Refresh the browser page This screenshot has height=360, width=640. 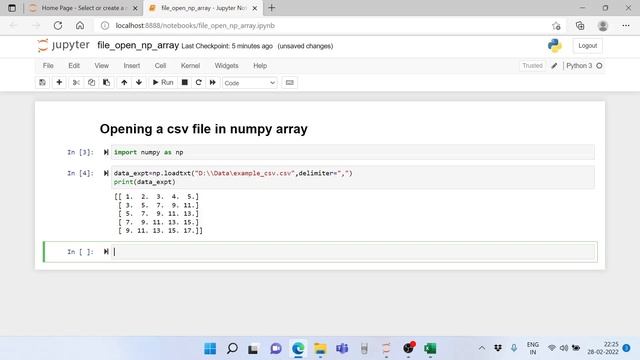58,25
